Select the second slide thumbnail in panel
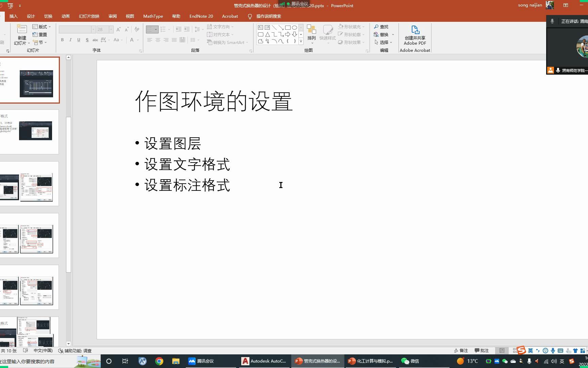This screenshot has height=368, width=588. point(29,132)
